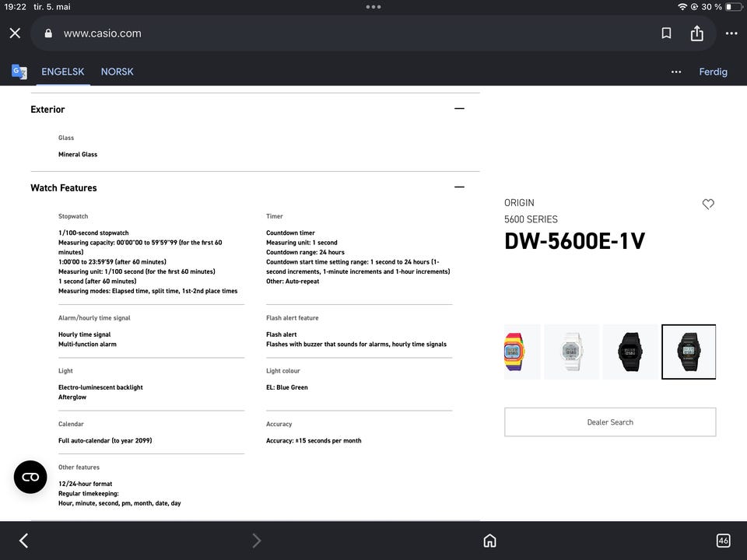The image size is (747, 560).
Task: Open the share sheet icon
Action: [x=697, y=33]
